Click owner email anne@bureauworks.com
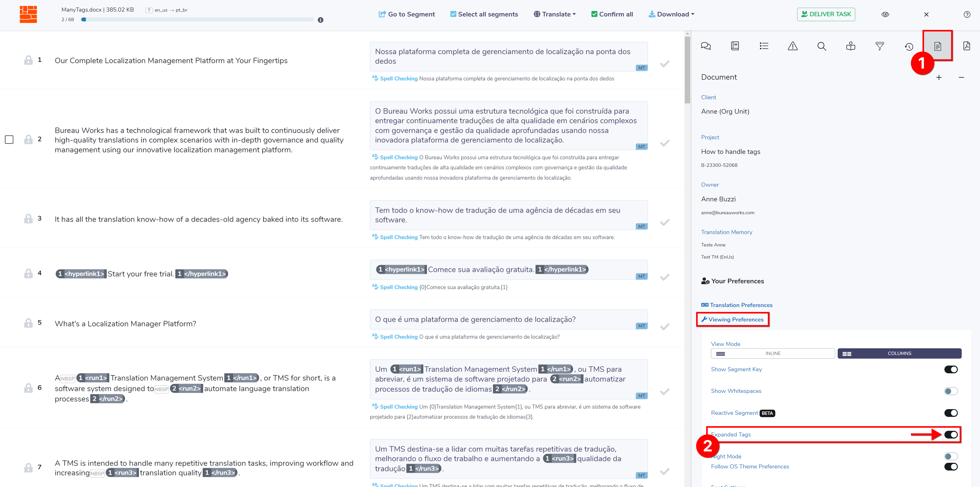Screen dimensions: 980x487 click(x=727, y=213)
